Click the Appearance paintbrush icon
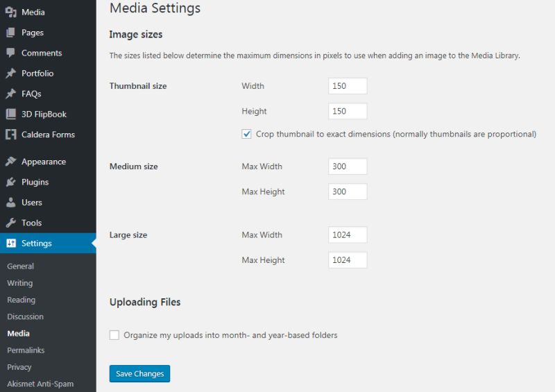555x392 pixels. (11, 162)
